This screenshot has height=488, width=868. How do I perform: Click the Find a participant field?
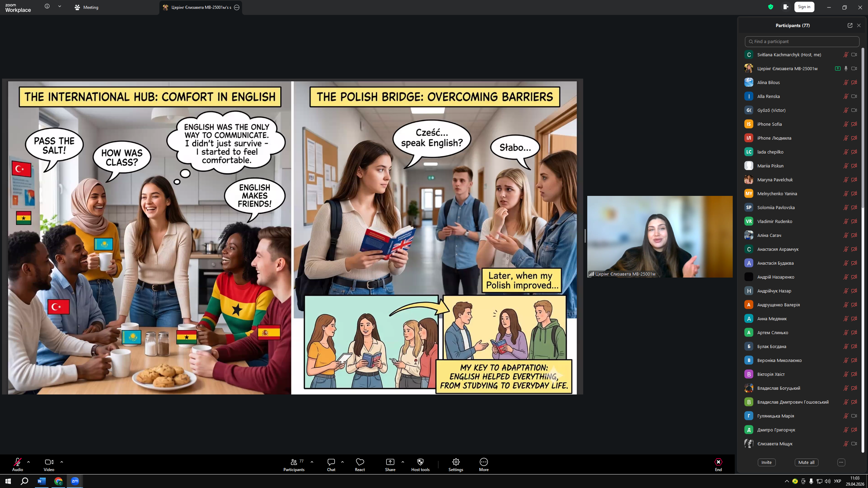pos(802,41)
